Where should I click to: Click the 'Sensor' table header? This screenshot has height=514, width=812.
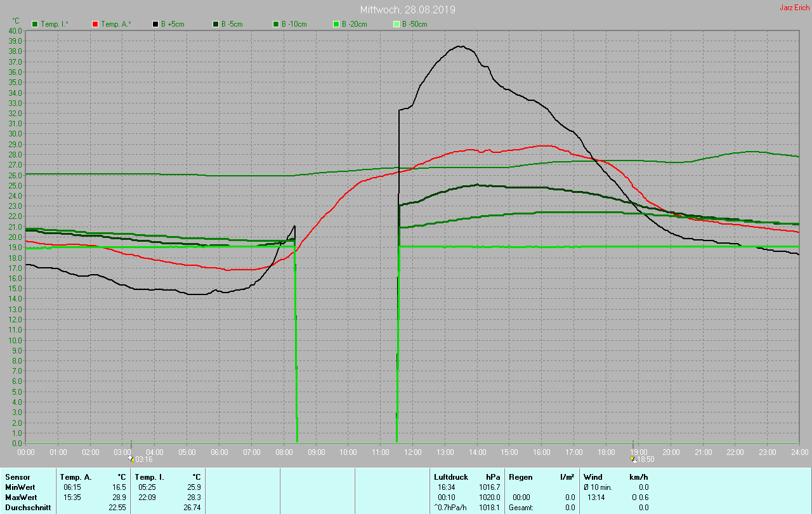pyautogui.click(x=18, y=477)
